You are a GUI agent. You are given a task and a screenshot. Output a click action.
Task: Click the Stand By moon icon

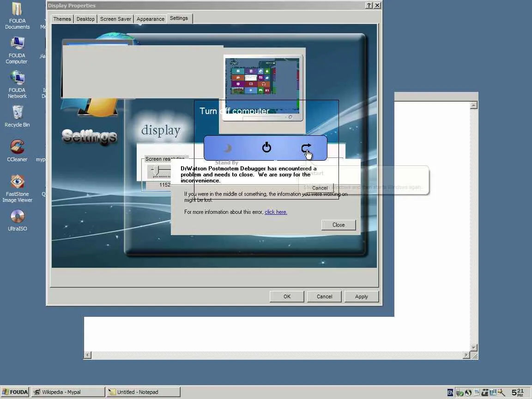pos(227,148)
